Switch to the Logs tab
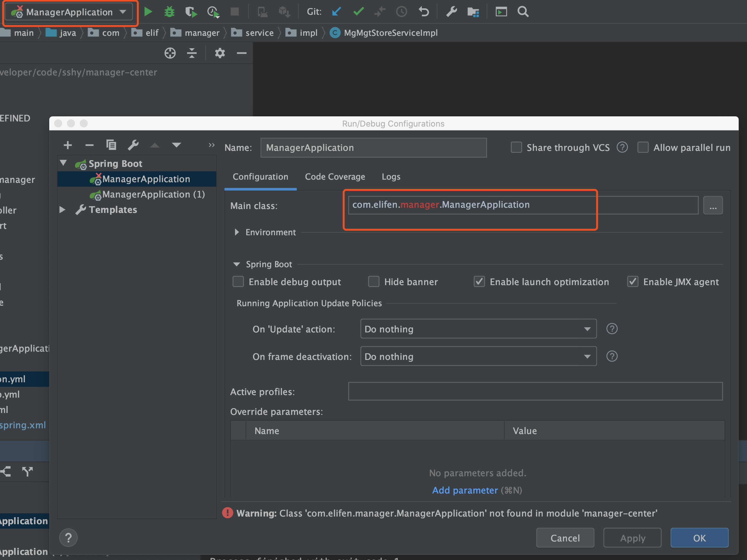The width and height of the screenshot is (747, 560). click(x=390, y=176)
